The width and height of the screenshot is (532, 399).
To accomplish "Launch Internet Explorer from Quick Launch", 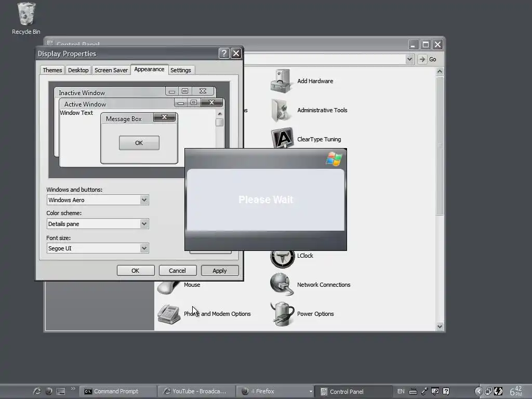I will [37, 391].
